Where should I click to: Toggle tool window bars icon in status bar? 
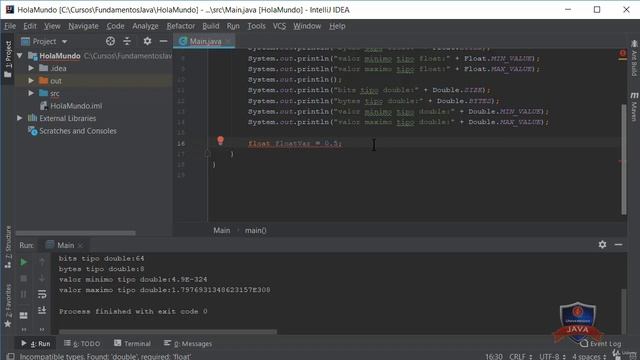coord(10,356)
